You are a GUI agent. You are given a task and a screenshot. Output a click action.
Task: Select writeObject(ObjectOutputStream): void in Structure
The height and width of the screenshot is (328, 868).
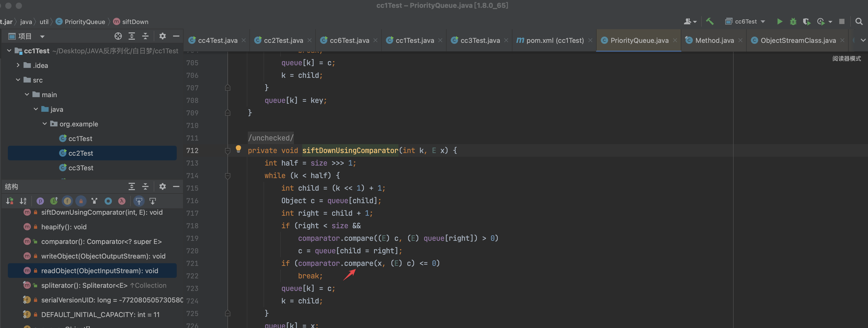103,256
